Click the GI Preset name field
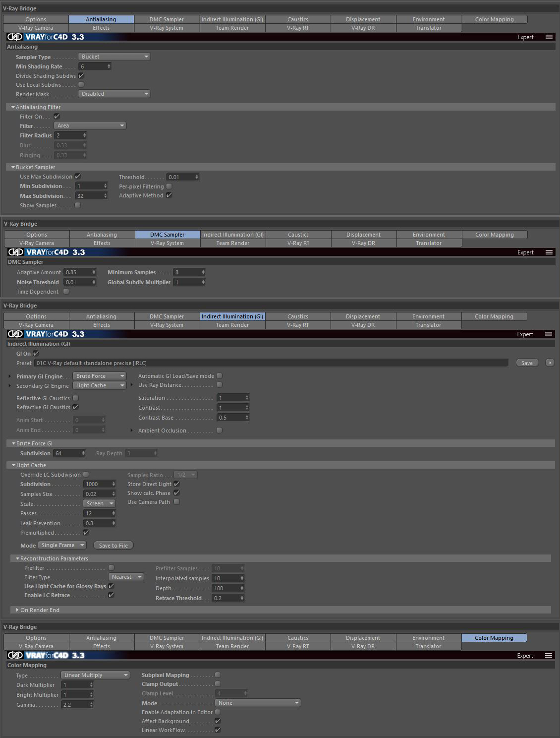Screen dimensions: 560x738 [271, 363]
